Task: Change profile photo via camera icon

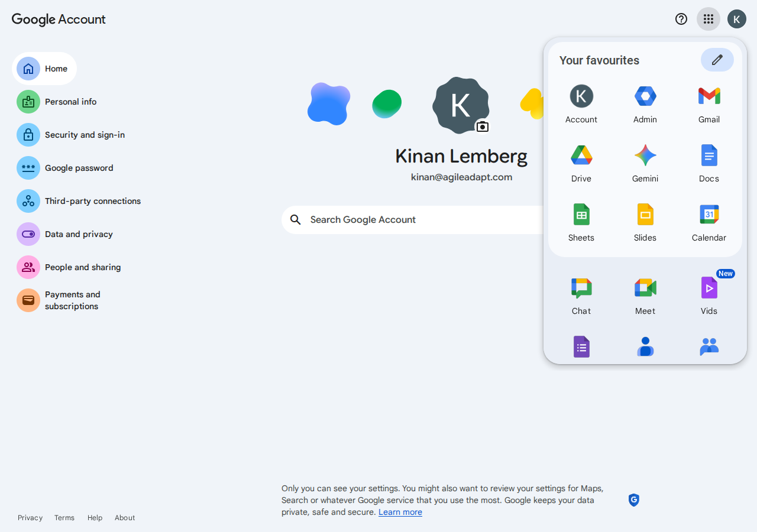Action: pyautogui.click(x=483, y=126)
